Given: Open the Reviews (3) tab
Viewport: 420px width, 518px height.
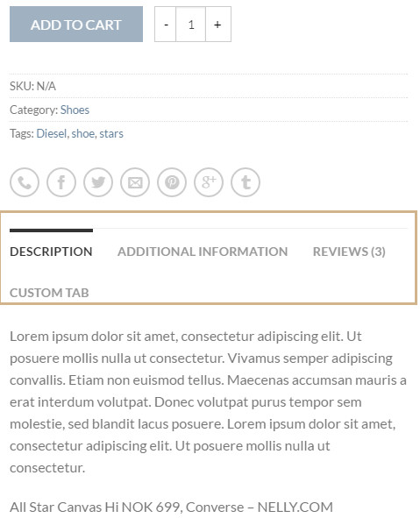Looking at the screenshot, I should tap(349, 252).
